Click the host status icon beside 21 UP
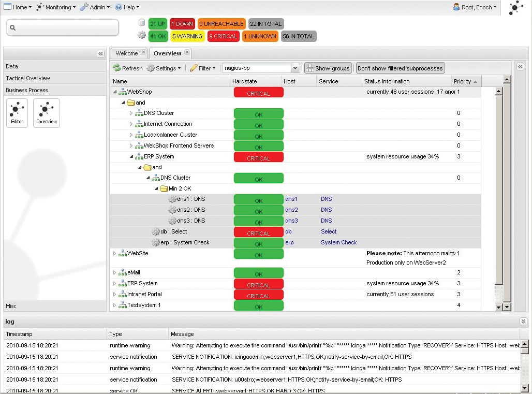 coord(142,23)
